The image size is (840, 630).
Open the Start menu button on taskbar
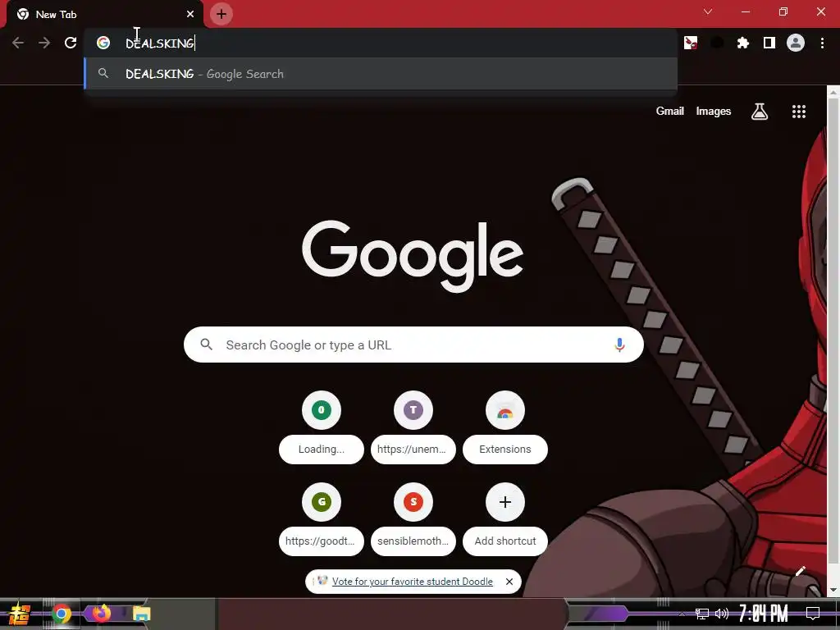[19, 614]
